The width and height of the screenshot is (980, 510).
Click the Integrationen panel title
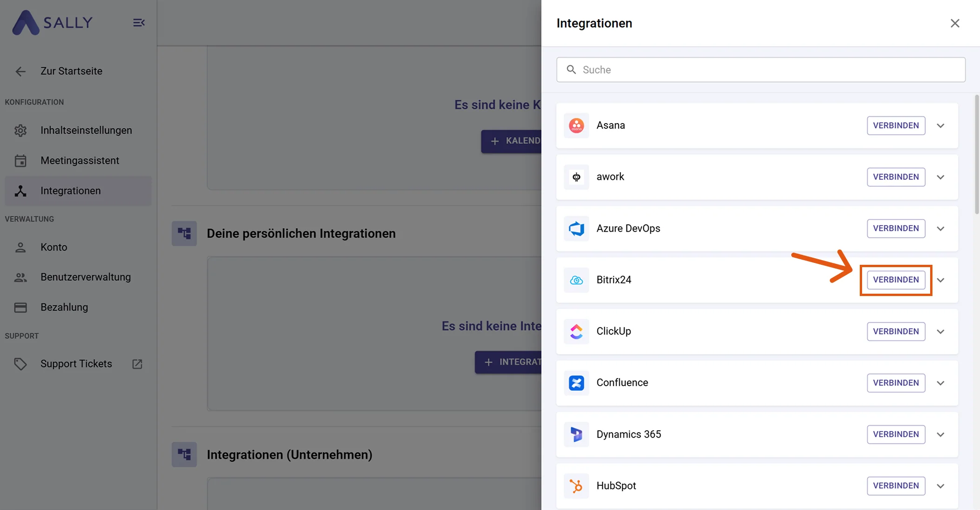(x=594, y=23)
